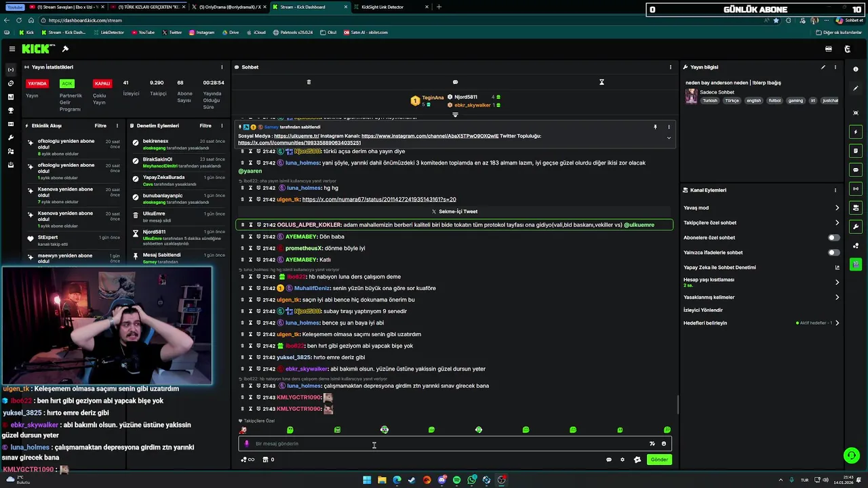Screen dimensions: 868x488
Task: Click the futbol tag in stream info
Action: (x=774, y=100)
